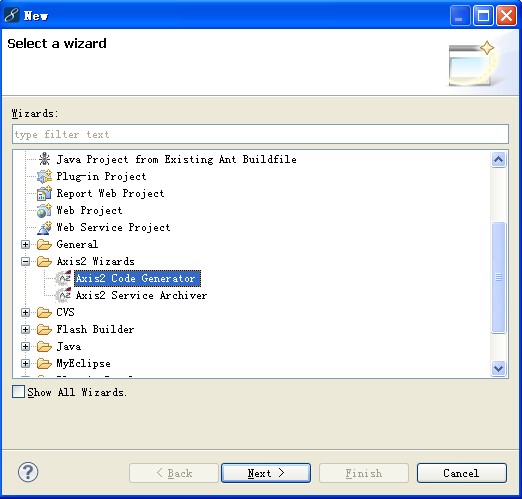The width and height of the screenshot is (522, 499).
Task: Click the Next button
Action: tap(266, 473)
